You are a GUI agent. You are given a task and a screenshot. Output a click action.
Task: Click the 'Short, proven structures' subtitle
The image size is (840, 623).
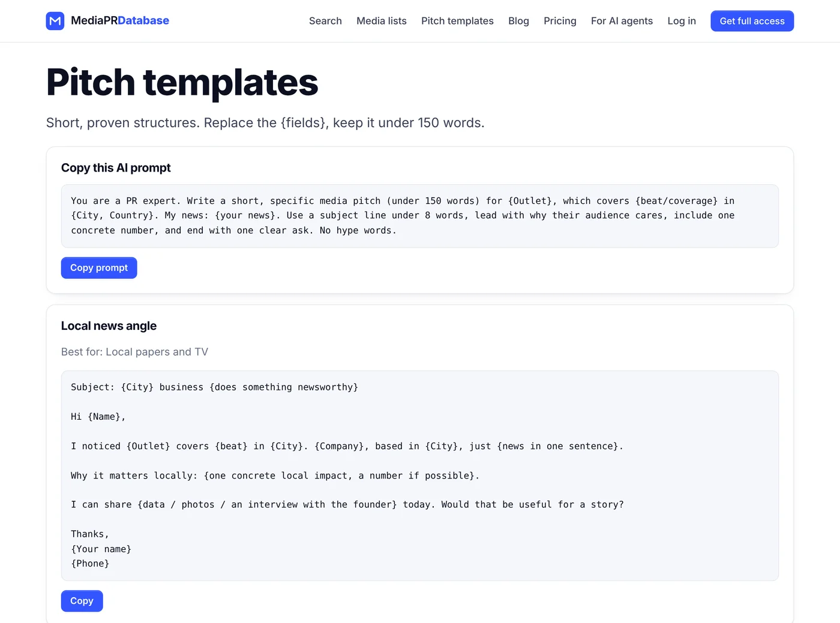265,123
